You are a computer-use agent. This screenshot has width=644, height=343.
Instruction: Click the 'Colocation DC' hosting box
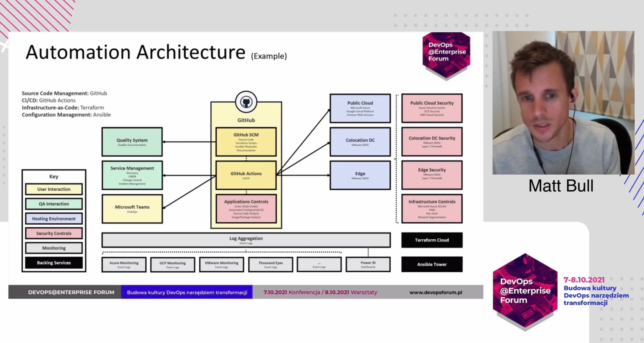pos(360,142)
